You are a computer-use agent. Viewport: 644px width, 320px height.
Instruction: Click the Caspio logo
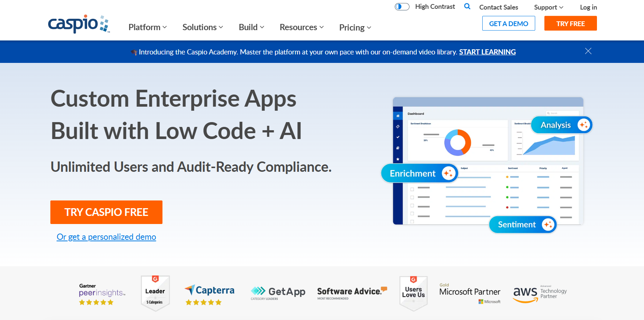click(79, 24)
